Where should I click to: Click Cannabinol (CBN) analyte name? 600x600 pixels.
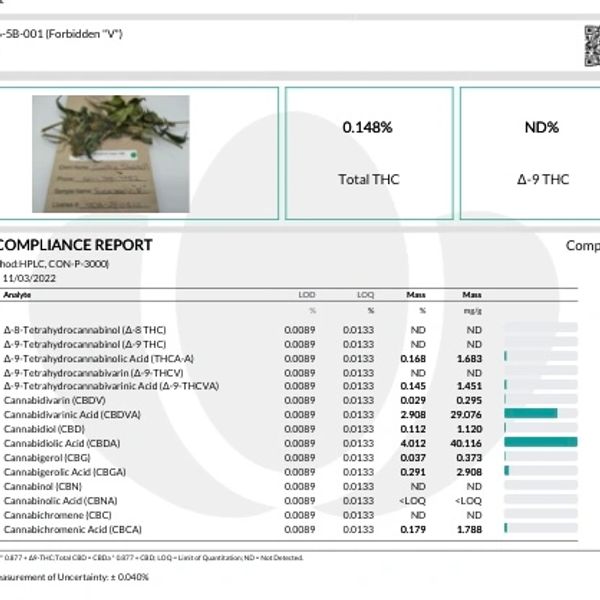43,486
